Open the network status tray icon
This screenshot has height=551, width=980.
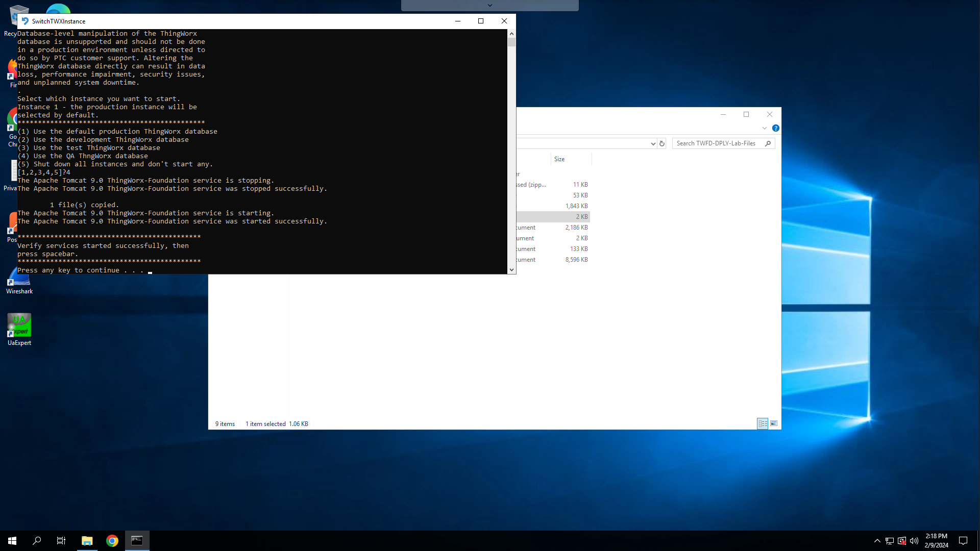click(890, 541)
